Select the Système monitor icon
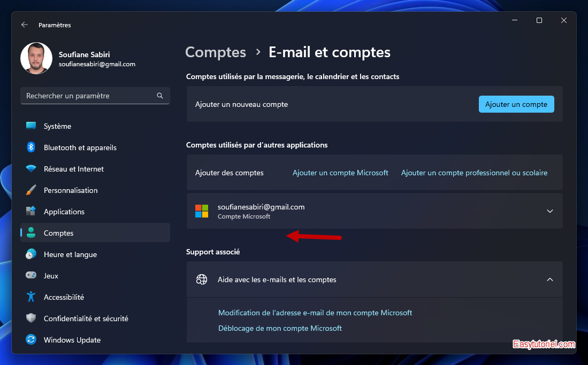This screenshot has height=365, width=588. [30, 126]
